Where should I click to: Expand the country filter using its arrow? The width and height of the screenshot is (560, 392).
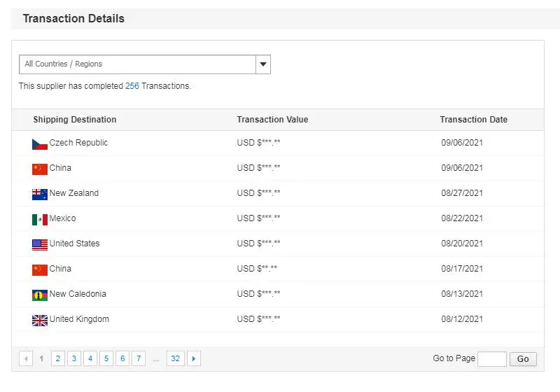[263, 64]
